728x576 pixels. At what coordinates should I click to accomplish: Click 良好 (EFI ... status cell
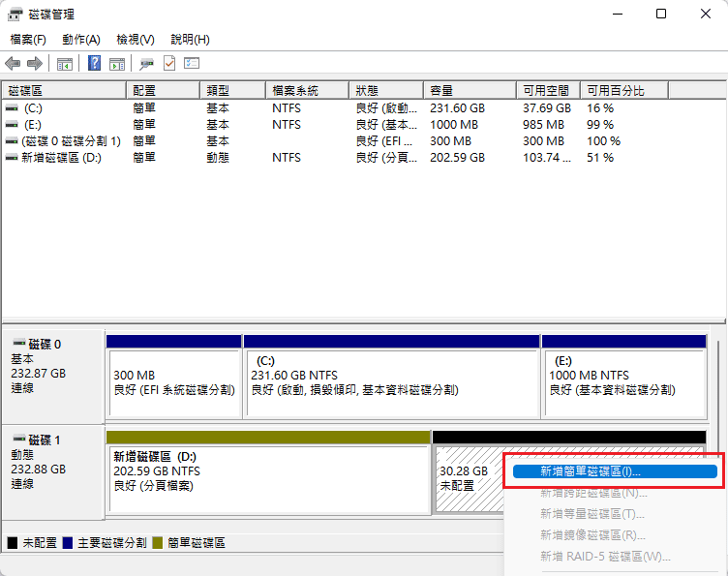(384, 141)
